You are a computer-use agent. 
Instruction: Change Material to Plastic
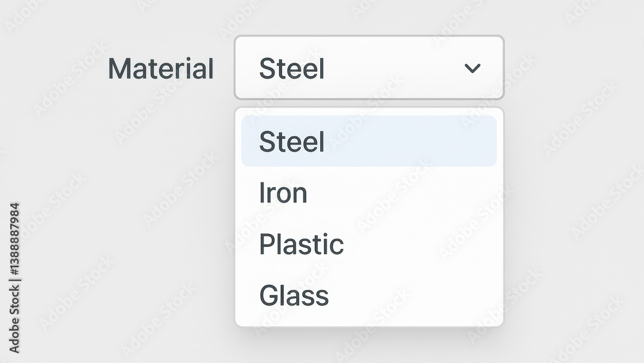tap(369, 244)
